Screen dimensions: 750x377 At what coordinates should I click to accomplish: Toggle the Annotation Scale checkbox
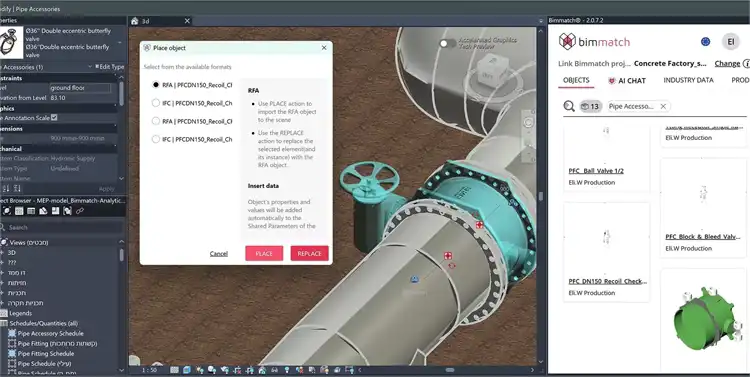[54, 117]
